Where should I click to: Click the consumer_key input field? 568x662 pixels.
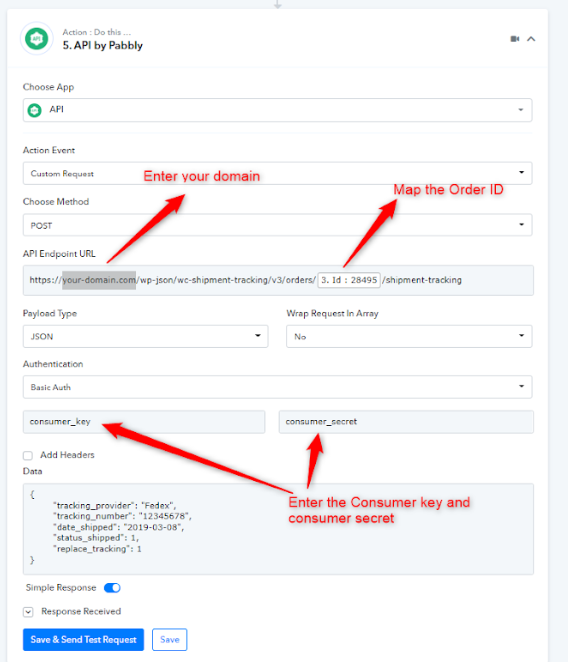point(144,422)
